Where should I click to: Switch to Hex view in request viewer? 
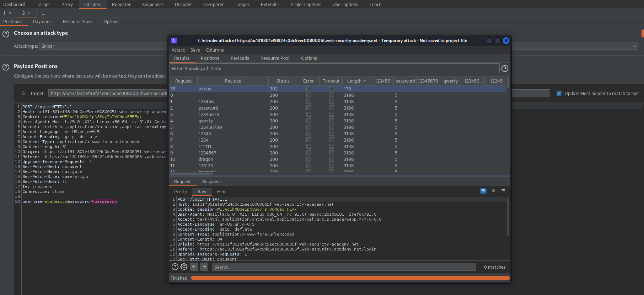pos(221,192)
